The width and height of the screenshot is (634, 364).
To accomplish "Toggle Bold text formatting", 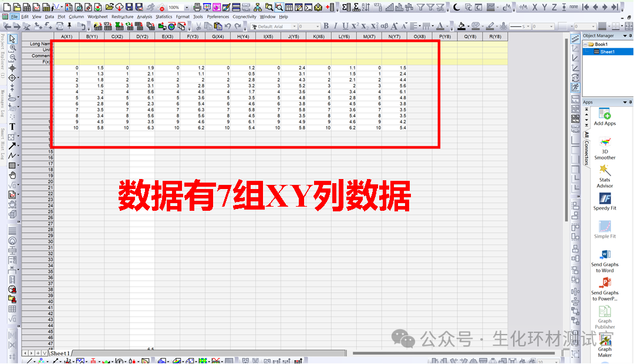I will (x=326, y=26).
